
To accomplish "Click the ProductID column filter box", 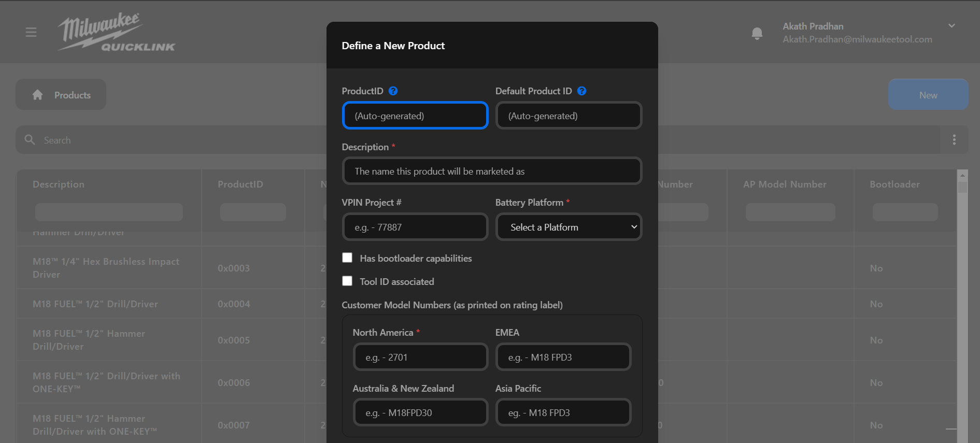I will click(x=253, y=212).
